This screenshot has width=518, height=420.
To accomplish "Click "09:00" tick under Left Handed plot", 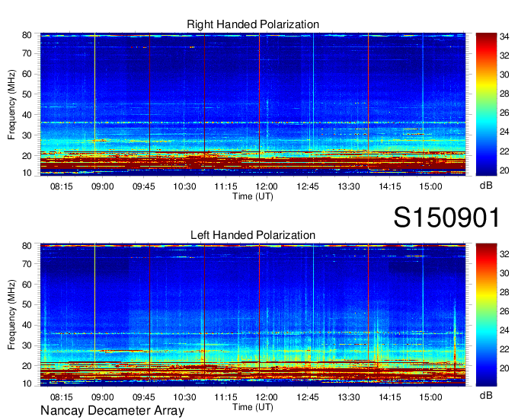I will click(102, 397).
